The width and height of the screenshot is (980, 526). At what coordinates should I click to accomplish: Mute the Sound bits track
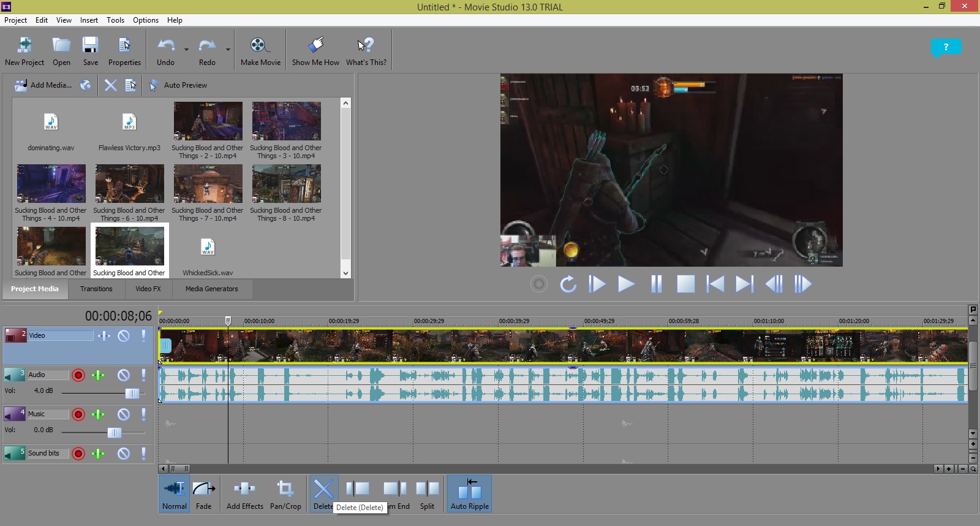click(124, 454)
